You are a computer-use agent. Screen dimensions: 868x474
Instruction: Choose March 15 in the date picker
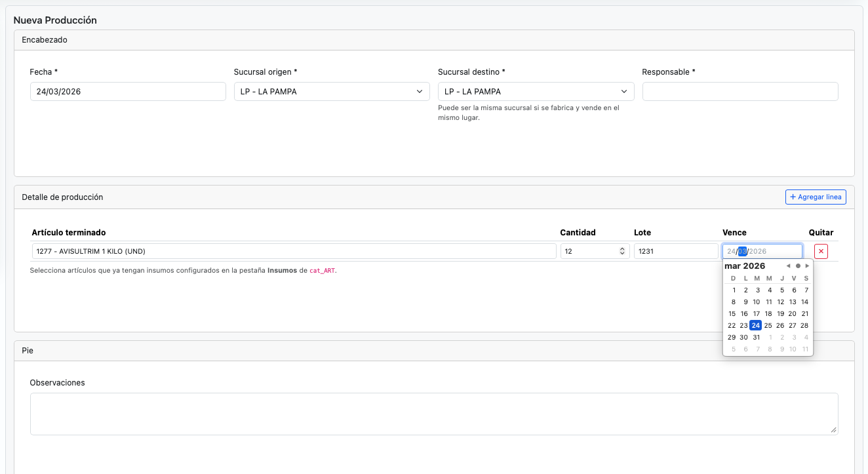[732, 313]
